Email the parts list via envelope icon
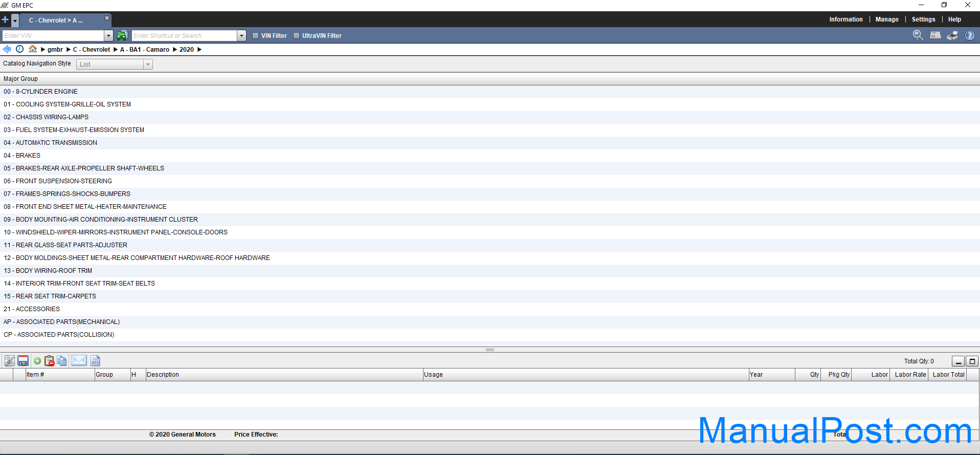980x455 pixels. point(79,360)
